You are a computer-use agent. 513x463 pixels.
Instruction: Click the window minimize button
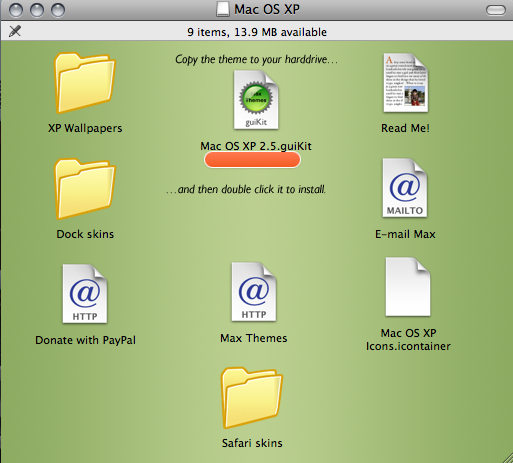(x=37, y=10)
